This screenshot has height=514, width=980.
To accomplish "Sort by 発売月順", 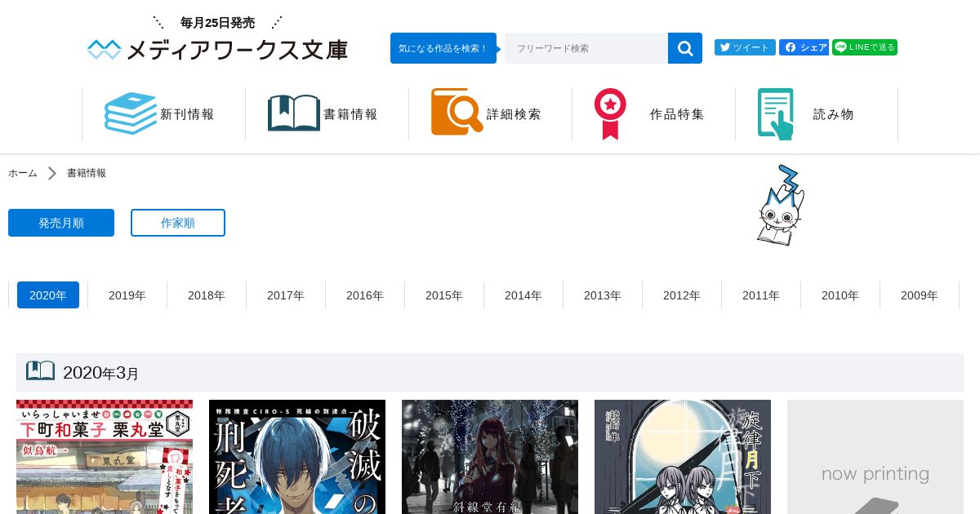I will (61, 223).
